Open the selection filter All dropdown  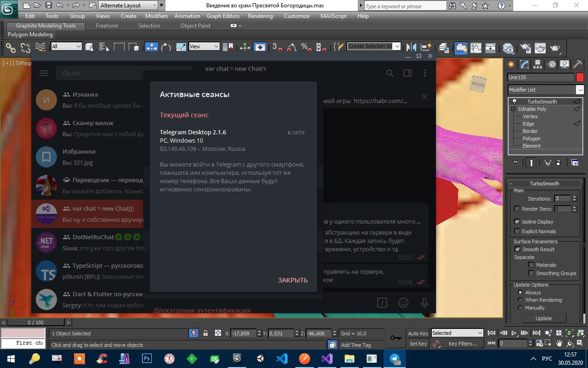67,46
